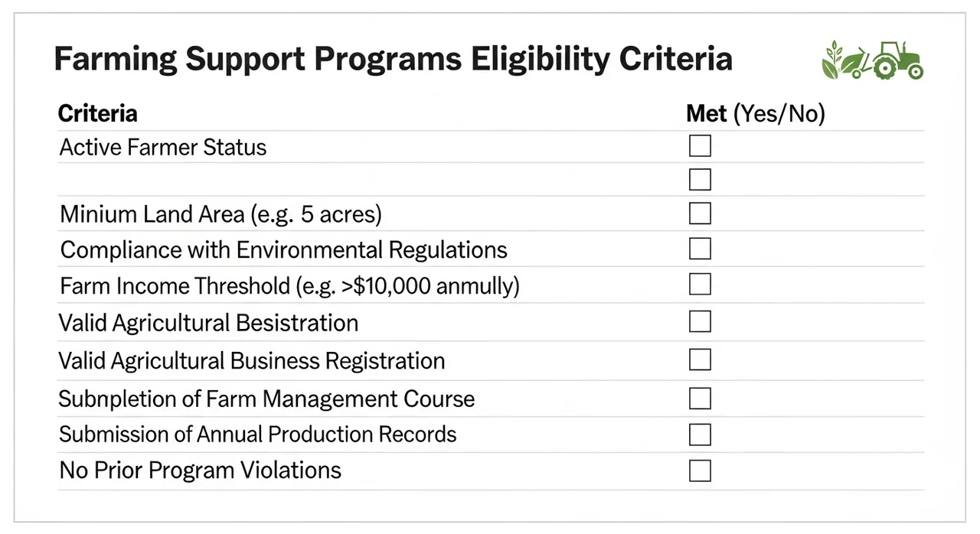Click the Criteria column header
The image size is (980, 534).
click(98, 114)
